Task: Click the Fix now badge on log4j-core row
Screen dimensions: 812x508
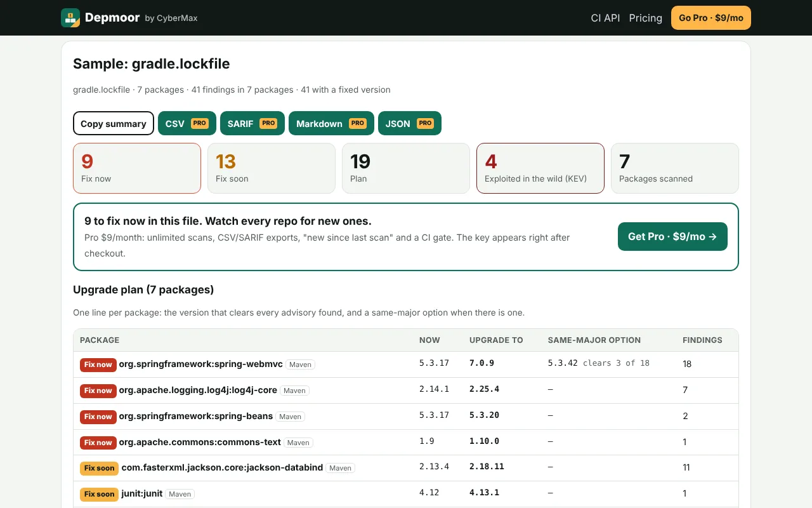Action: point(98,391)
